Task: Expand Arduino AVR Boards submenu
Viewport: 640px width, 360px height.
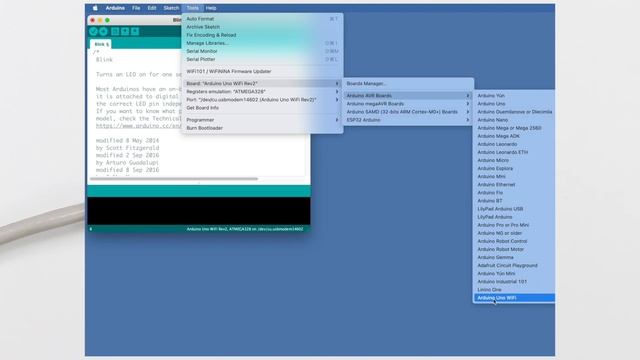Action: click(408, 96)
